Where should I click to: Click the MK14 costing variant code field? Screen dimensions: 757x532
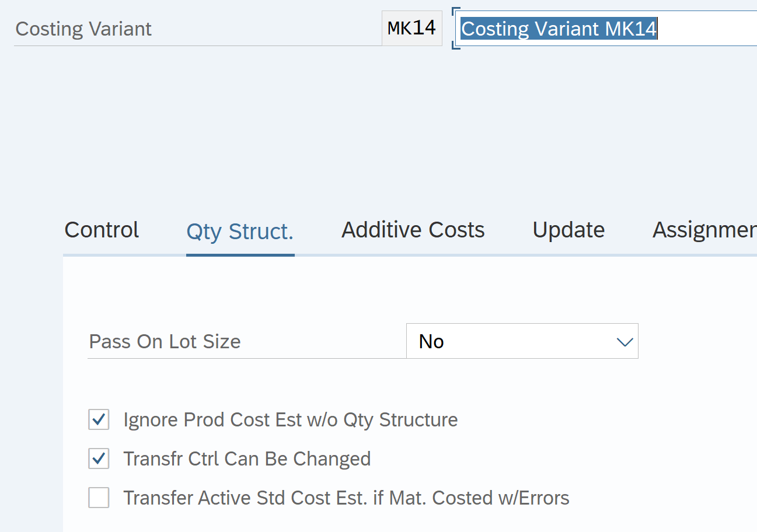coord(411,29)
